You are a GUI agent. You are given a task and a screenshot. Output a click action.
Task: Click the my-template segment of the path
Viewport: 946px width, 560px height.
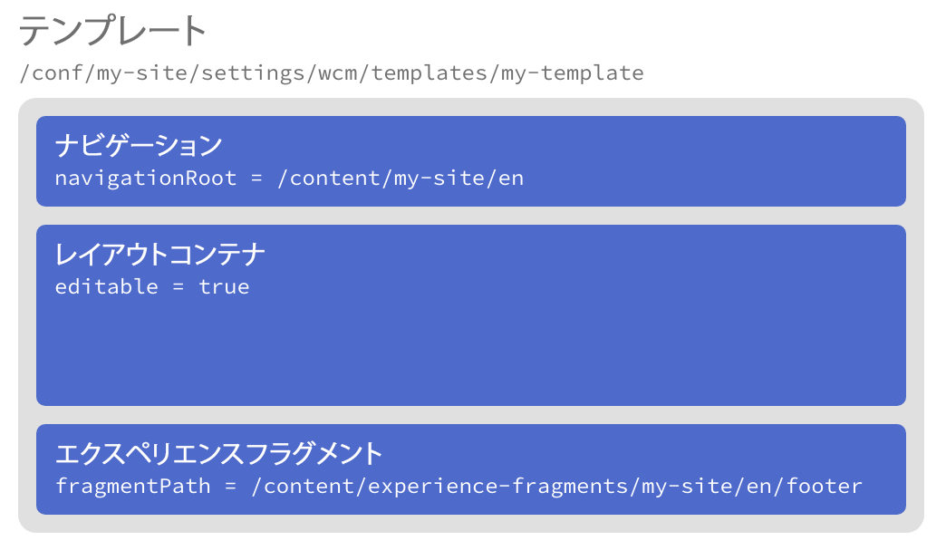point(573,73)
